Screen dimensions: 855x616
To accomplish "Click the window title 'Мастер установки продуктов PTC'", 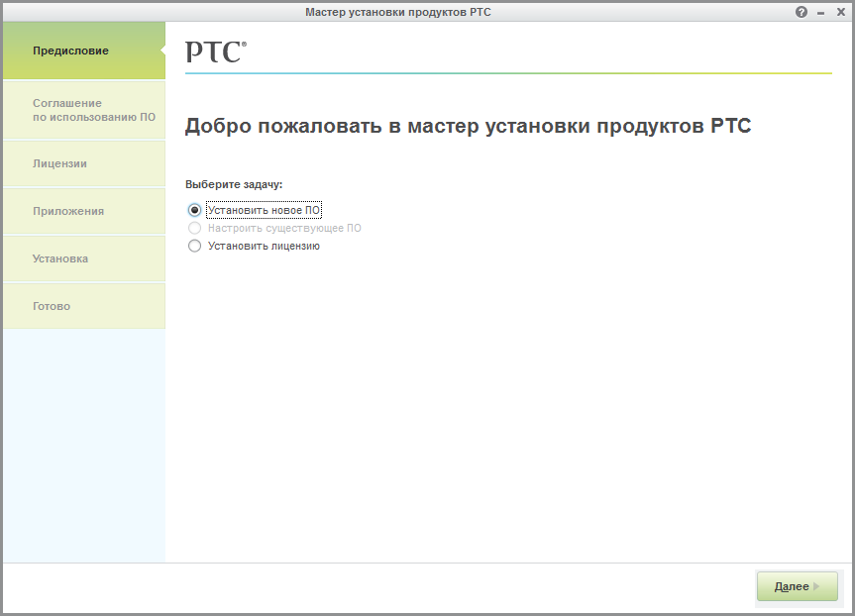I will coord(398,12).
